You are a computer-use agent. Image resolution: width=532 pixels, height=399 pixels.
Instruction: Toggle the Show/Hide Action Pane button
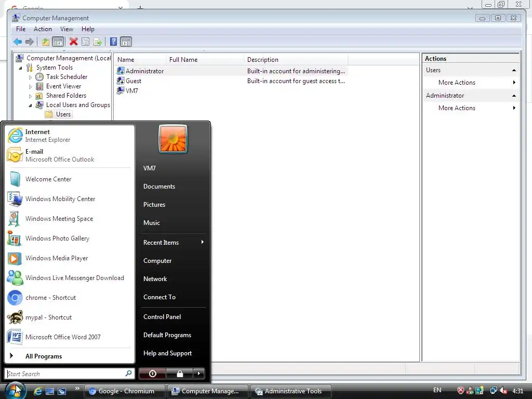pos(126,42)
